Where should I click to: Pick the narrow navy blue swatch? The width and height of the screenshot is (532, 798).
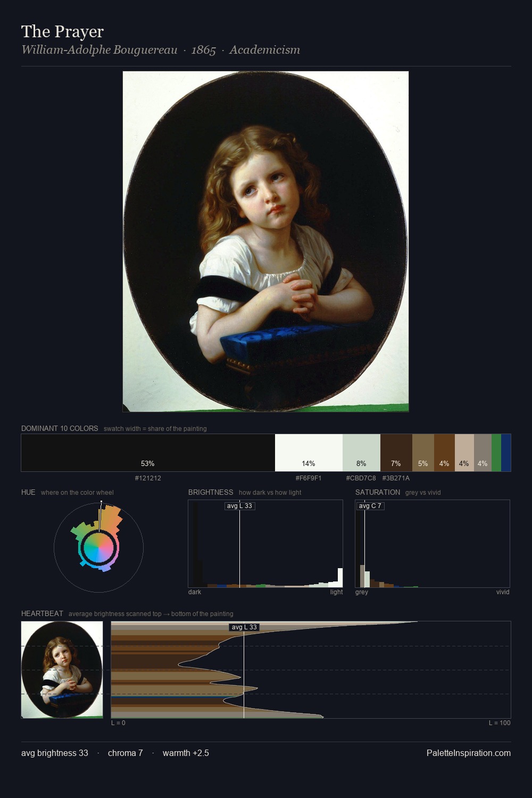(506, 453)
